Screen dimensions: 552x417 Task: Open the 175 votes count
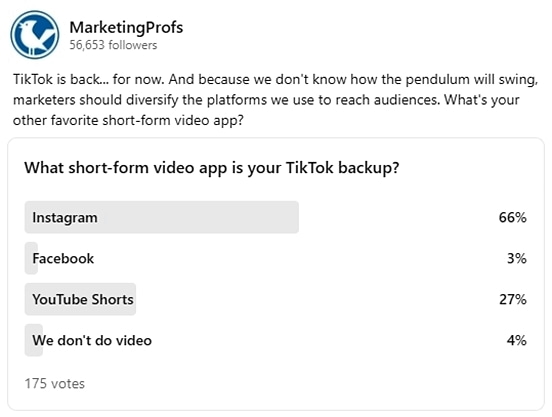[55, 384]
